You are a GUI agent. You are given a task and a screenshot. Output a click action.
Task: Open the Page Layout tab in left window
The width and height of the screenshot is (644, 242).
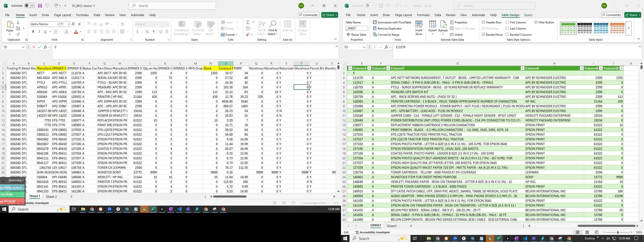point(63,15)
